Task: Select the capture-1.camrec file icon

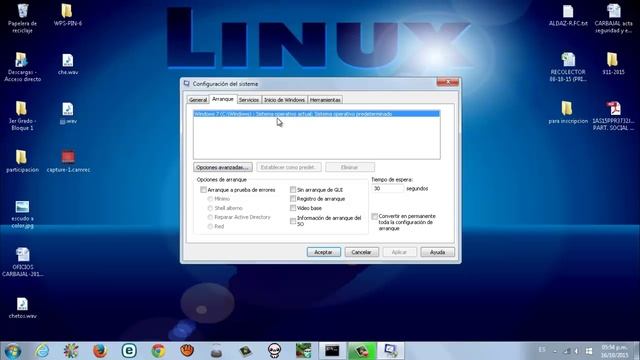Action: (68, 161)
